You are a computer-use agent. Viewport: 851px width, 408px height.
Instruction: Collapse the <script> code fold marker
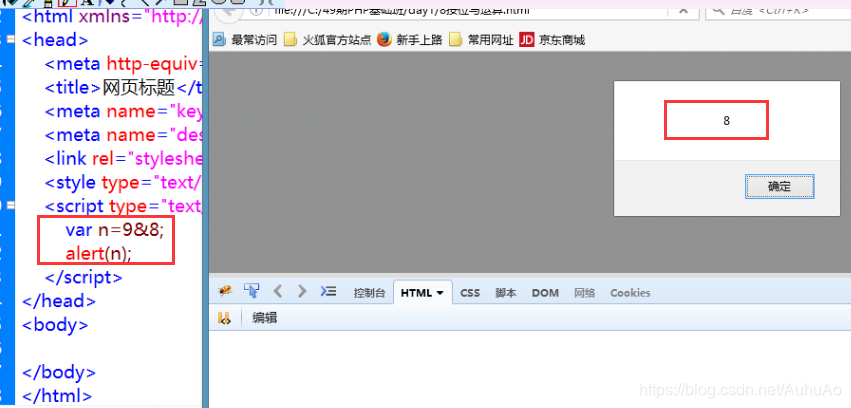(x=11, y=206)
